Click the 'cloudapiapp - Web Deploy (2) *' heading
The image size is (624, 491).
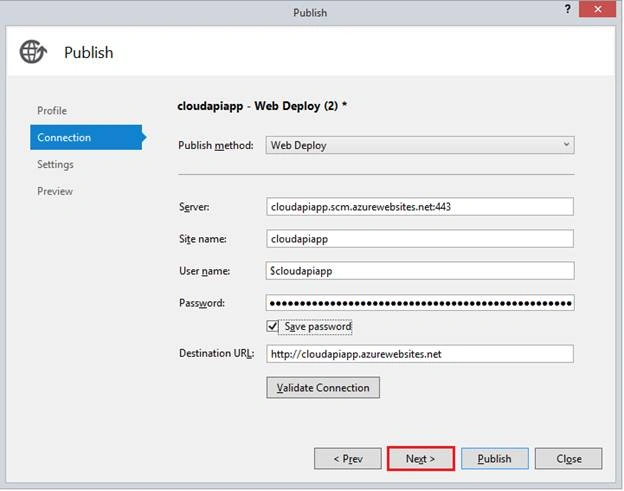tap(262, 106)
